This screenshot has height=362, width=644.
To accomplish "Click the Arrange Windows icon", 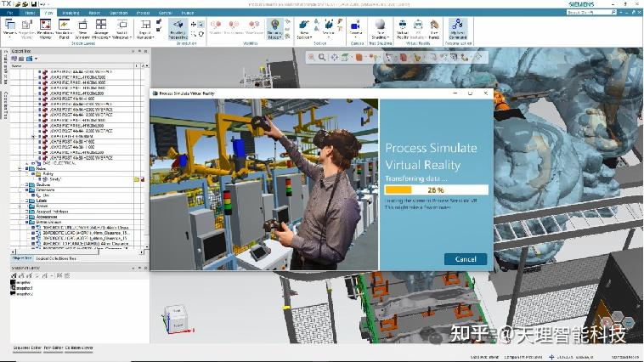I will 101,25.
